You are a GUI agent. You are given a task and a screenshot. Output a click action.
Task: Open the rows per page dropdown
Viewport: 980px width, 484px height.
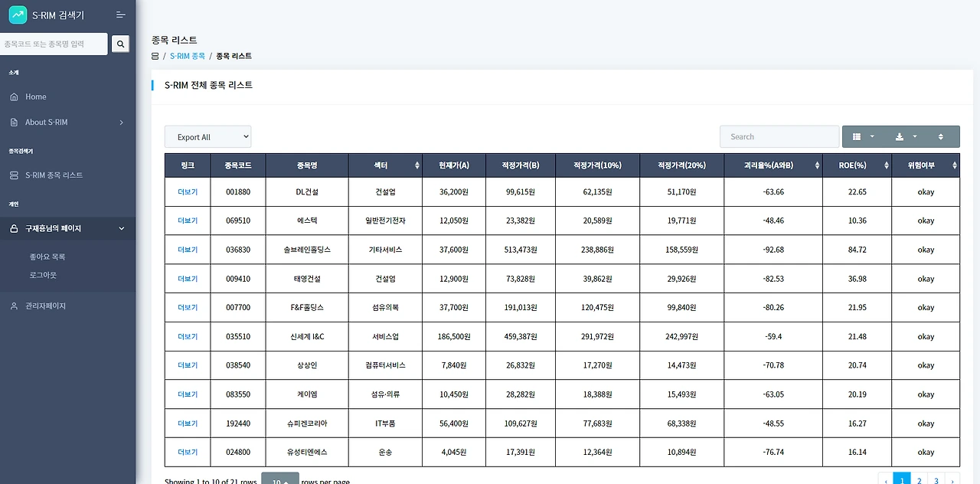tap(279, 479)
